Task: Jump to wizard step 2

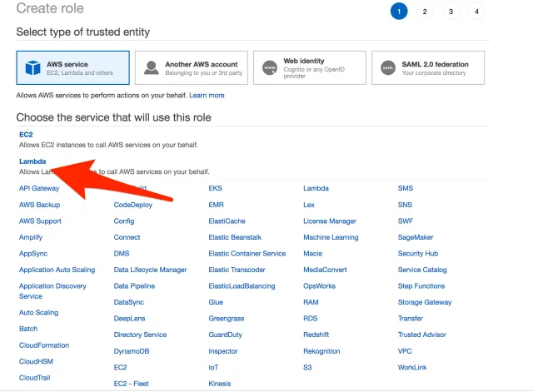Action: (x=425, y=11)
